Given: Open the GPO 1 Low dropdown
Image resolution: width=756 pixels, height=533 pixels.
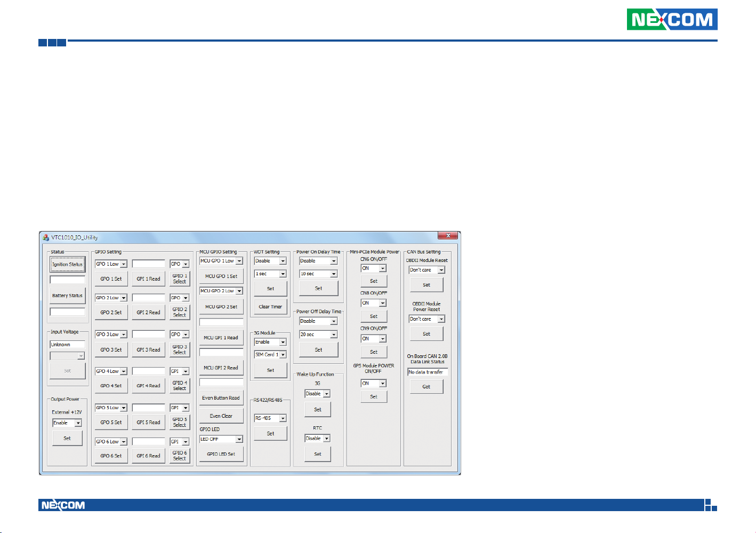Looking at the screenshot, I should point(111,264).
